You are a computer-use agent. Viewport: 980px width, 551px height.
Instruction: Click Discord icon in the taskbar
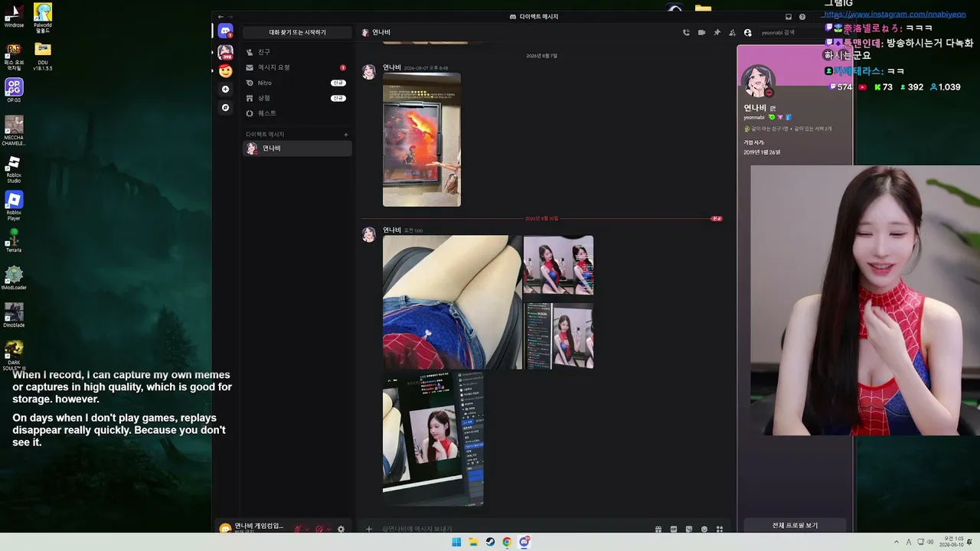[524, 542]
